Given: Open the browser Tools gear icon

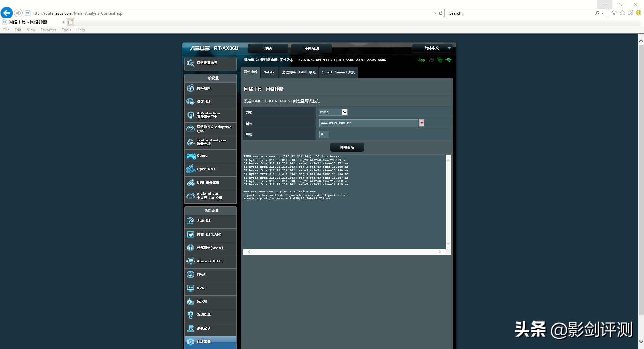Looking at the screenshot, I should point(631,13).
